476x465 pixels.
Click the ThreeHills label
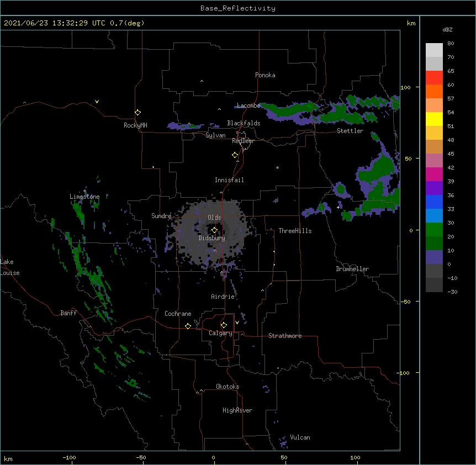295,231
